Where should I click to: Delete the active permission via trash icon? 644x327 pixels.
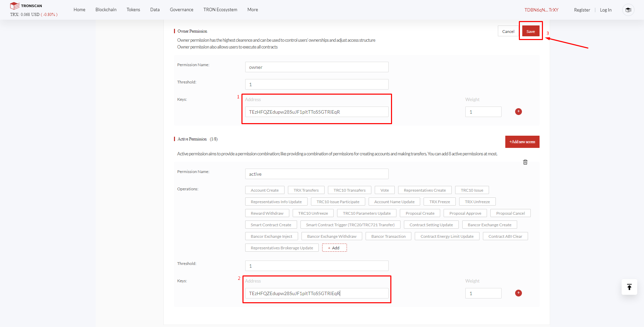click(525, 162)
